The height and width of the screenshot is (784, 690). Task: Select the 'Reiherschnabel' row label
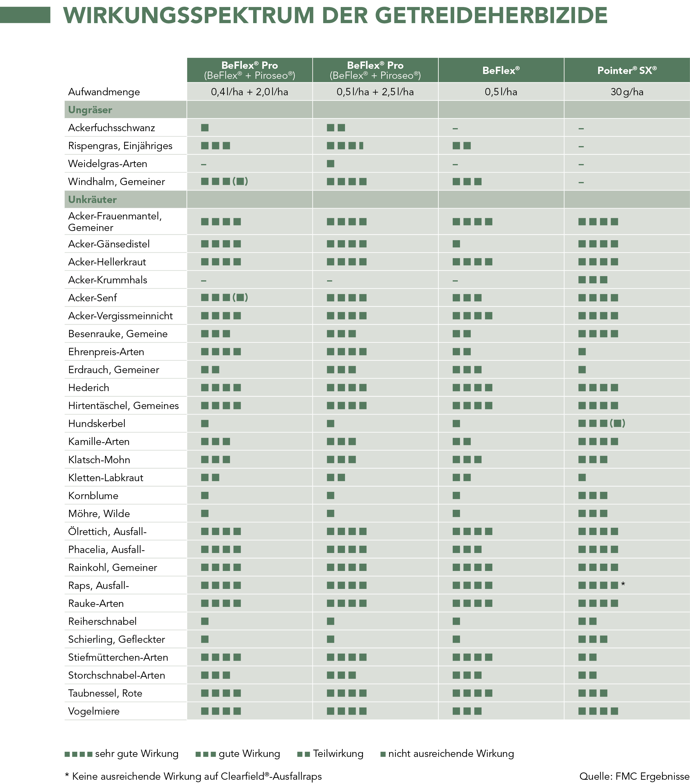pyautogui.click(x=102, y=621)
